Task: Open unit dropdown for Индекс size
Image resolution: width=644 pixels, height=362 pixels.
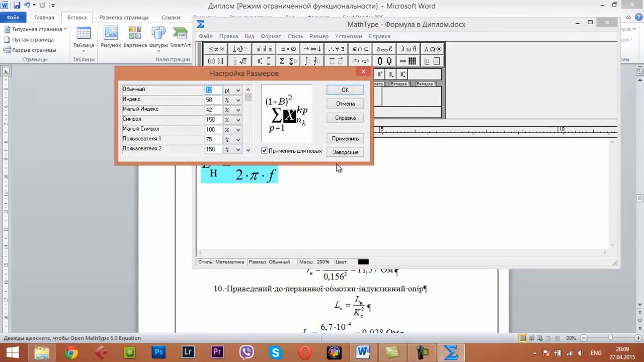Action: pos(238,100)
